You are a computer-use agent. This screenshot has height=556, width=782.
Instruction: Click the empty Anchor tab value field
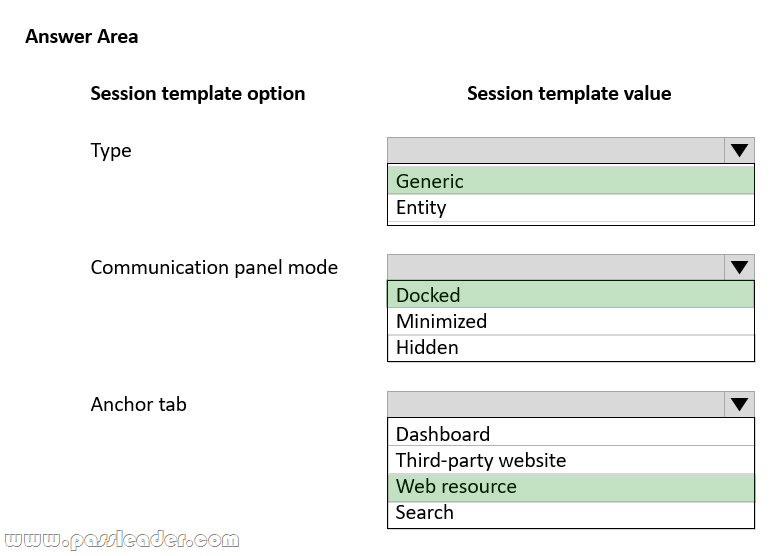(x=556, y=405)
